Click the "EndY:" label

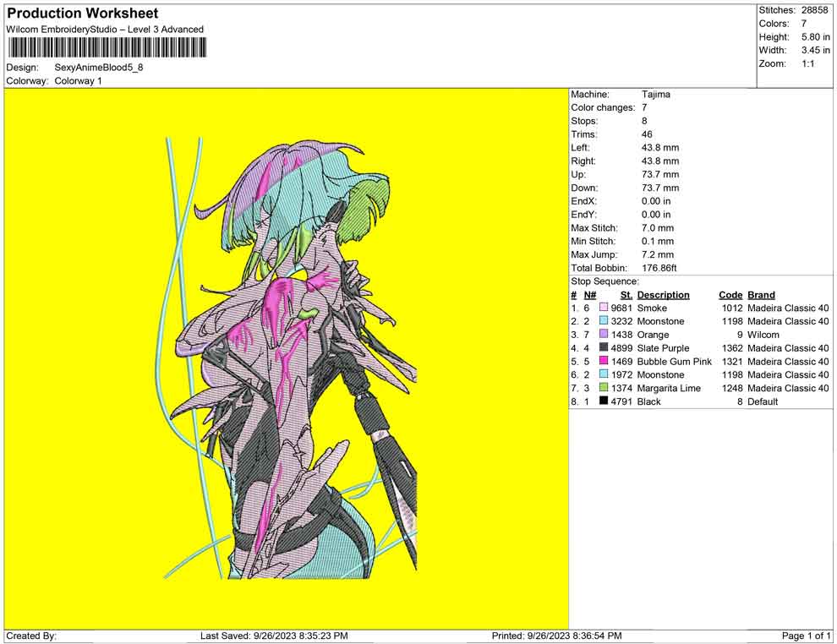pyautogui.click(x=583, y=215)
